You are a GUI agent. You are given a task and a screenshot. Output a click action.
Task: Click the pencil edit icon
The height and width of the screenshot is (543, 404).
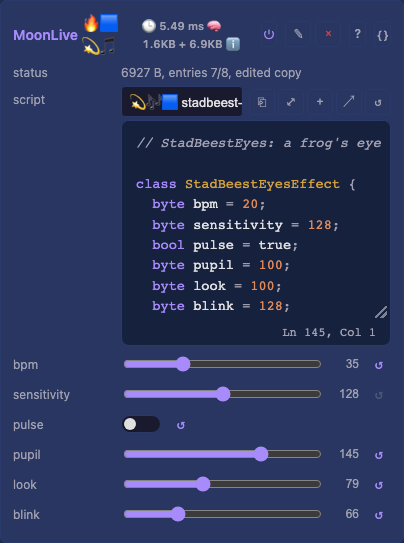point(298,34)
